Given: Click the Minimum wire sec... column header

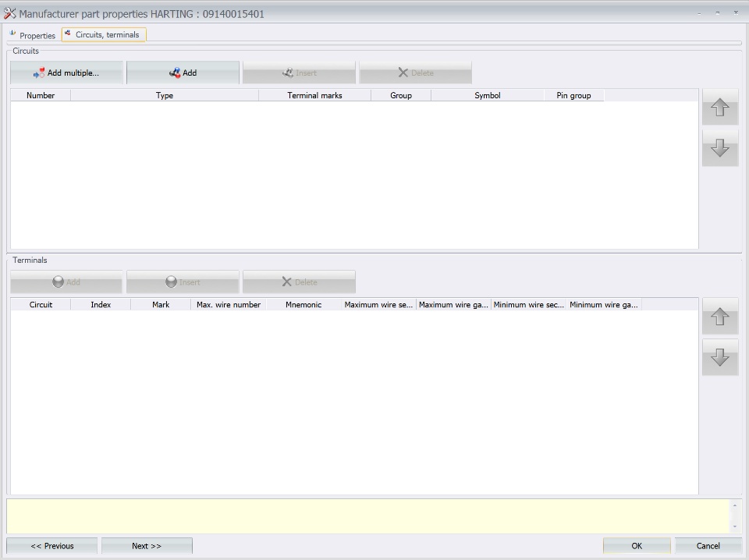Looking at the screenshot, I should 528,304.
